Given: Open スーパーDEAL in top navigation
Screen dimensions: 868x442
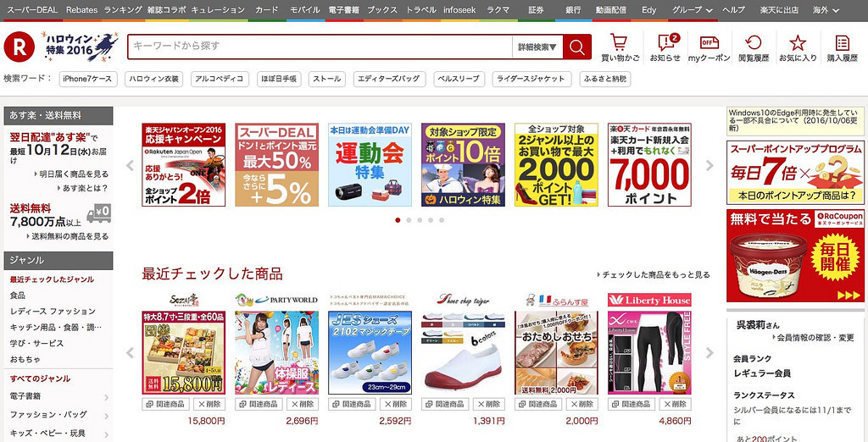Looking at the screenshot, I should click(x=32, y=10).
